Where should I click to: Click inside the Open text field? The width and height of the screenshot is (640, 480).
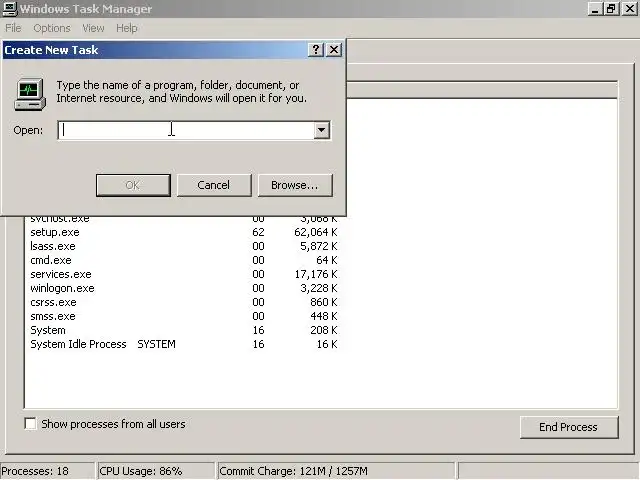point(186,130)
